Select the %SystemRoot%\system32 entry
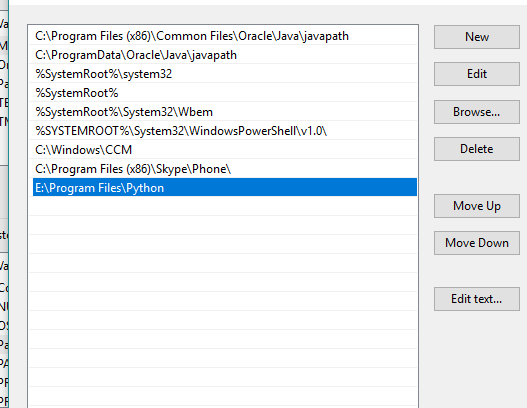The width and height of the screenshot is (527, 408). (225, 74)
